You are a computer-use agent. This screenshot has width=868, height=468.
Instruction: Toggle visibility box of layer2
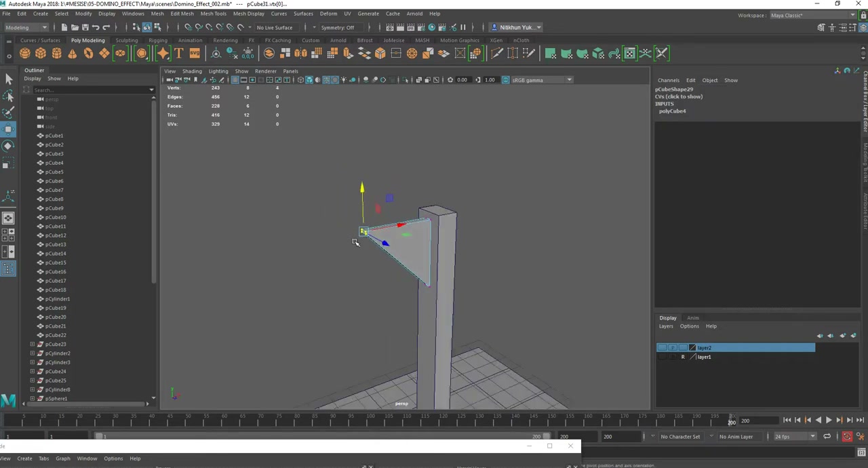tap(662, 348)
